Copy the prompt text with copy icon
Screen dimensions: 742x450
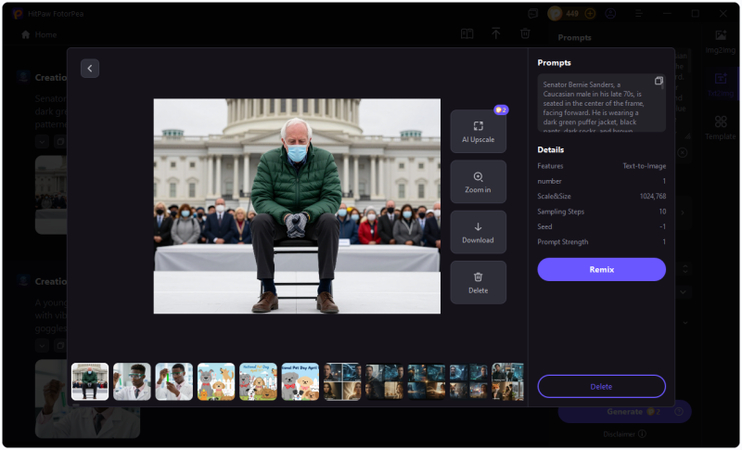pos(658,81)
